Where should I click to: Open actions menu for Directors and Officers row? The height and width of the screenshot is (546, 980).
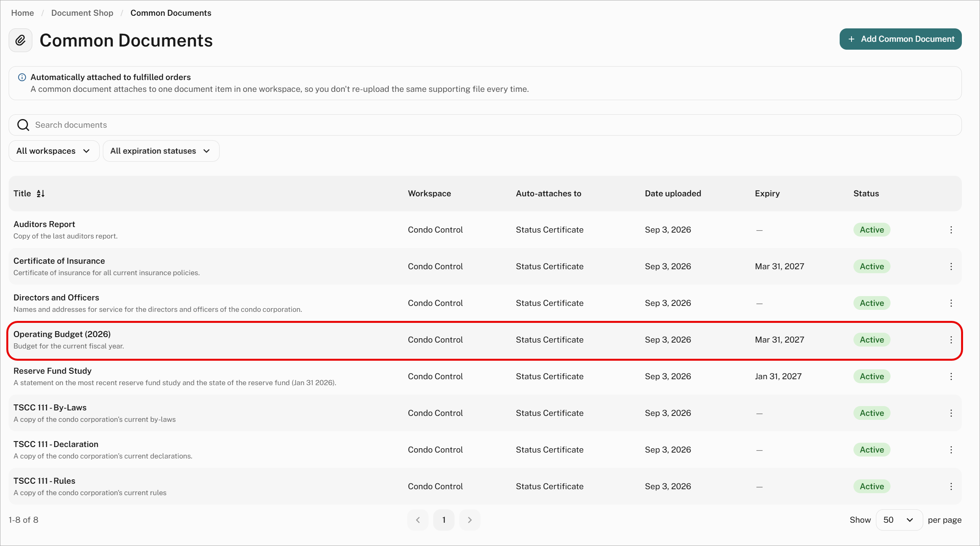pos(951,303)
